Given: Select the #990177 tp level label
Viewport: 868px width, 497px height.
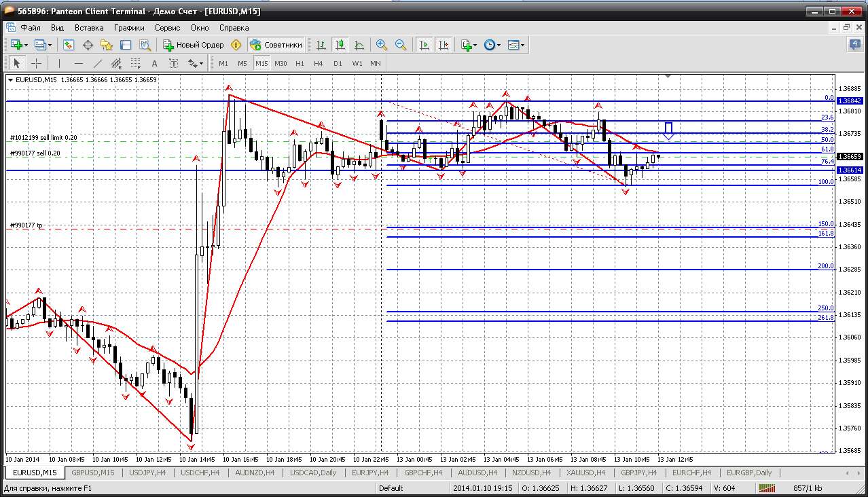Looking at the screenshot, I should (26, 225).
